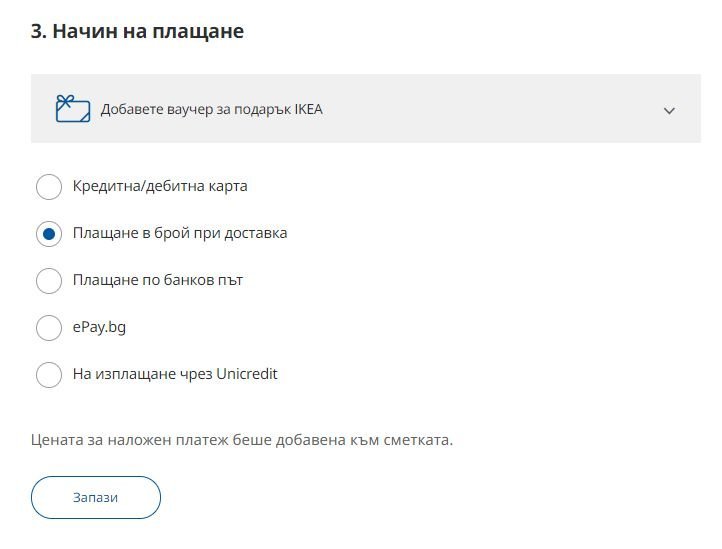Click the 'Начин на плащане' heading
The width and height of the screenshot is (722, 549).
pyautogui.click(x=148, y=31)
